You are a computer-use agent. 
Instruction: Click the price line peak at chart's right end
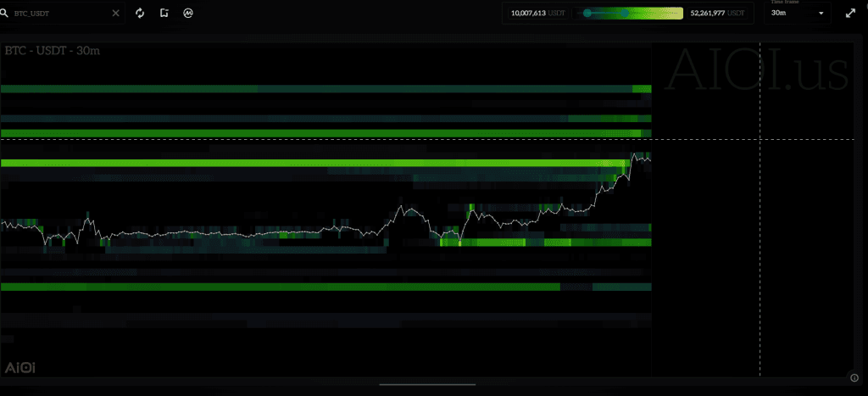[635, 154]
